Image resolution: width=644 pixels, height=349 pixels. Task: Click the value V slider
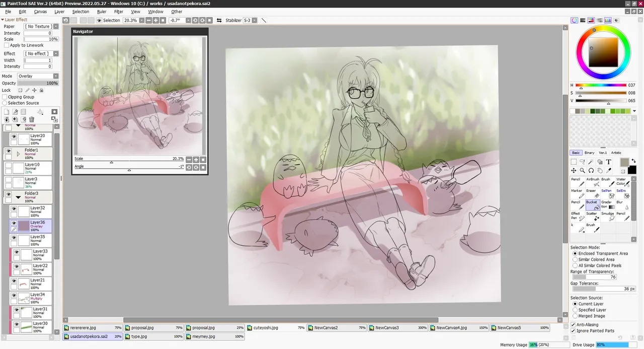pos(601,101)
